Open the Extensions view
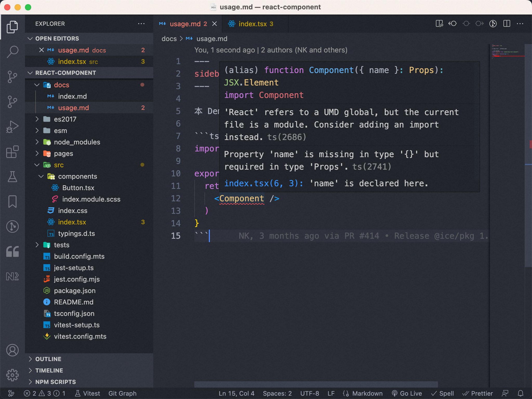Viewport: 532px width, 399px height. (12, 152)
